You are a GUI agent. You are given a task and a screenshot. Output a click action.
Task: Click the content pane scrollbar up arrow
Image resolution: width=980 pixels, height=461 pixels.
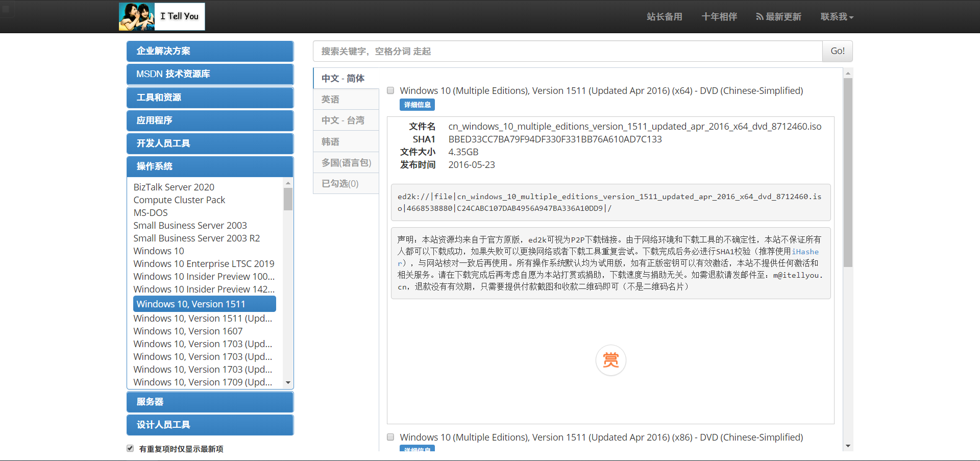(848, 74)
